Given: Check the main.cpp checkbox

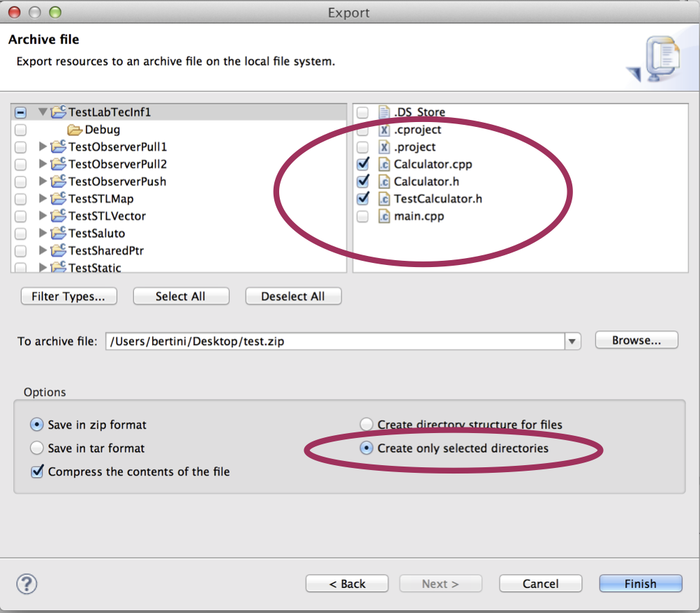Looking at the screenshot, I should coord(362,216).
